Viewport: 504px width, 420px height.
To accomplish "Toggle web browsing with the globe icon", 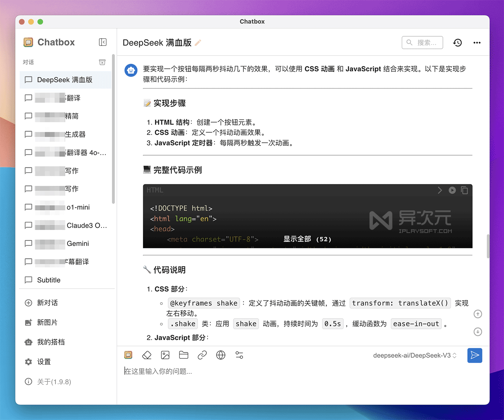I will point(220,355).
